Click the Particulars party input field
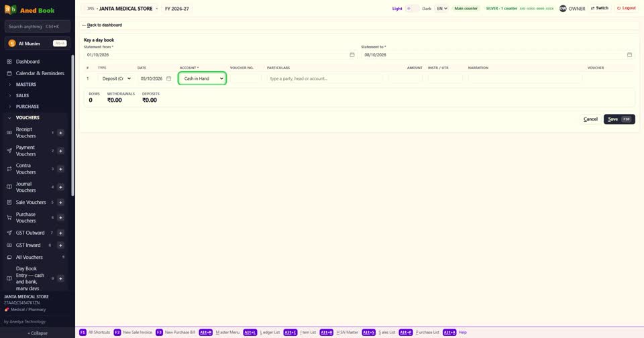This screenshot has width=644, height=338. click(324, 78)
